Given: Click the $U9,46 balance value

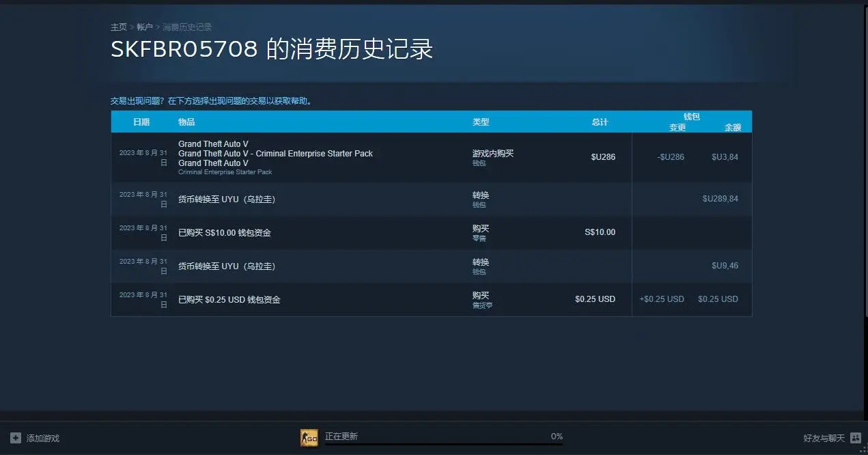Looking at the screenshot, I should click(x=725, y=266).
